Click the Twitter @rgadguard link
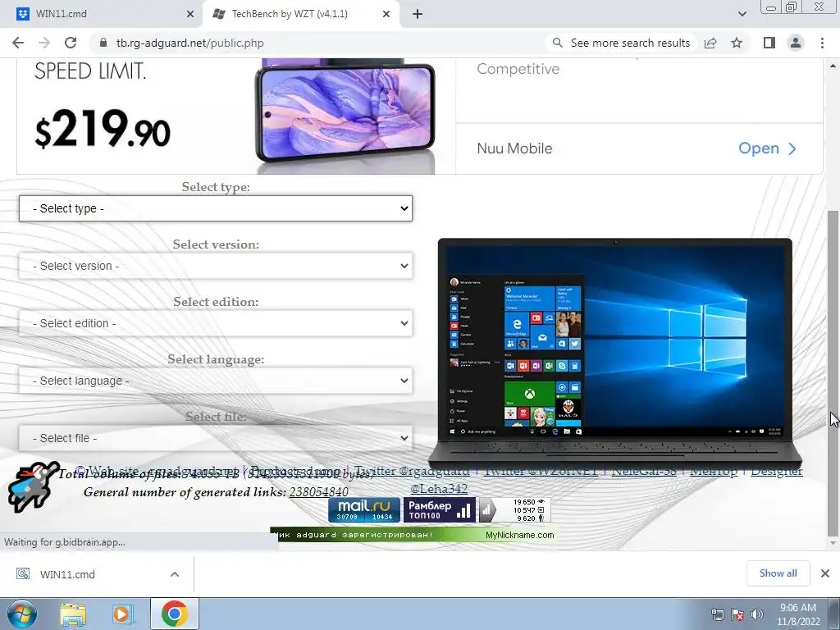Image resolution: width=840 pixels, height=630 pixels. point(412,471)
